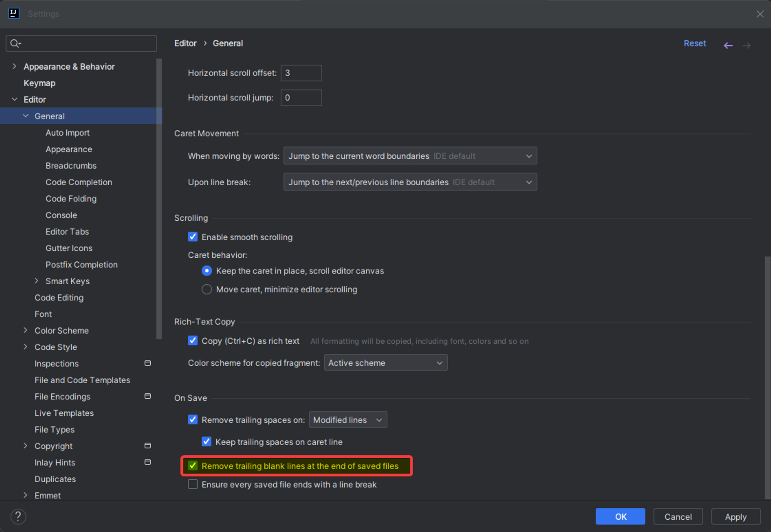Open File Types settings
Viewport: 771px width, 532px height.
pyautogui.click(x=54, y=430)
